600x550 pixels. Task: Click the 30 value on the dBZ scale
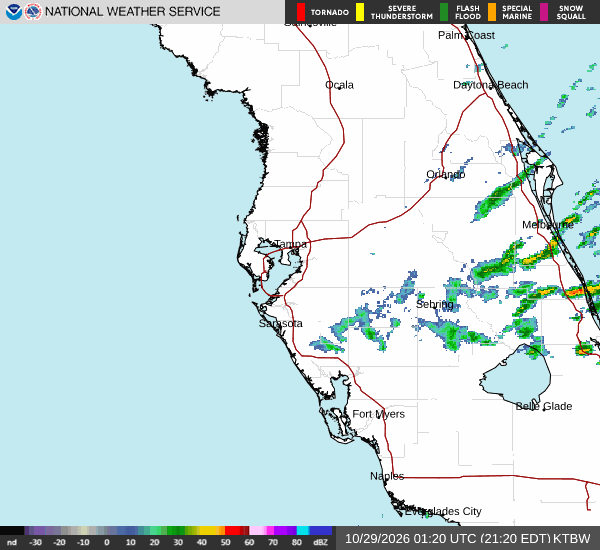coord(178,542)
